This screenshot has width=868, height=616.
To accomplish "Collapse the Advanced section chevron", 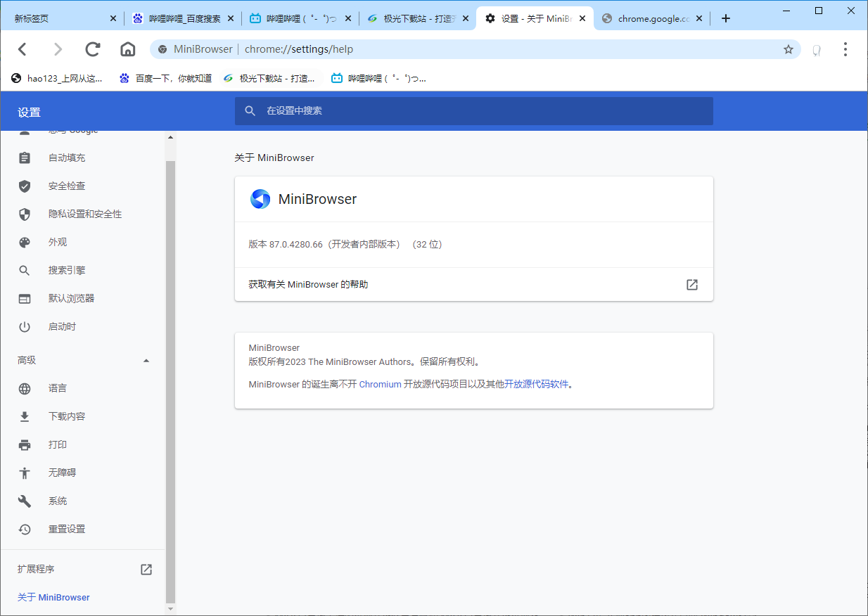I will [146, 360].
